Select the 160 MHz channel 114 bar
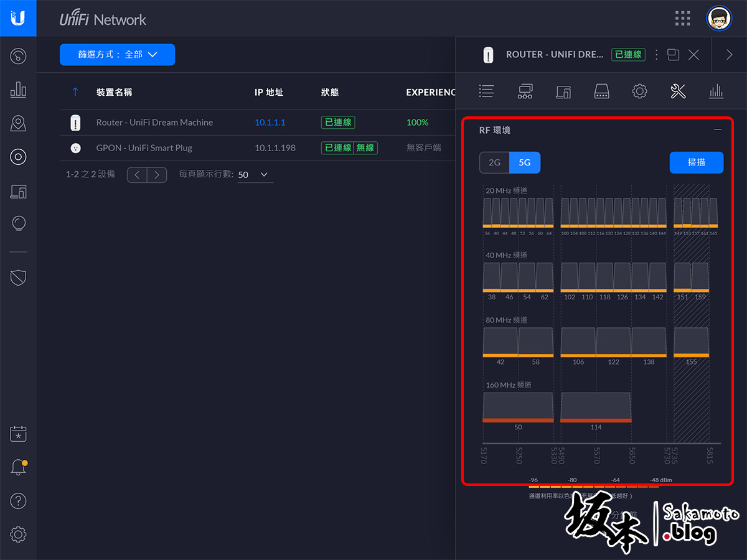The height and width of the screenshot is (560, 747). pyautogui.click(x=596, y=408)
